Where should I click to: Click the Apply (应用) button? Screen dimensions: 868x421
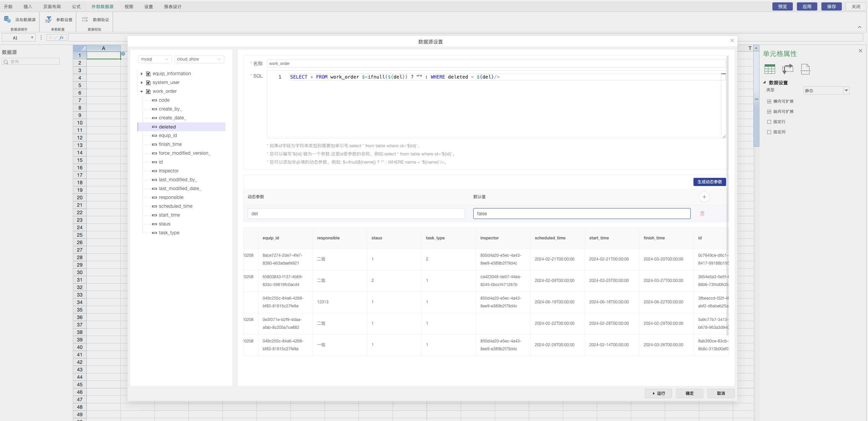(807, 6)
